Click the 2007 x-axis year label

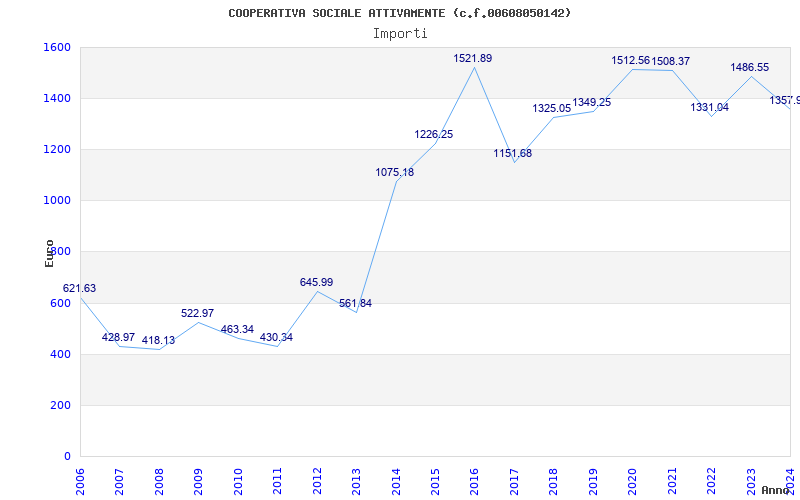pos(119,482)
